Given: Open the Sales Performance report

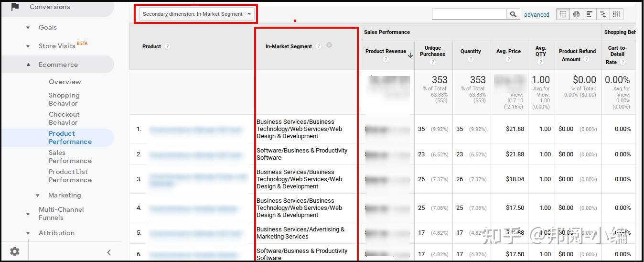Looking at the screenshot, I should tap(70, 157).
